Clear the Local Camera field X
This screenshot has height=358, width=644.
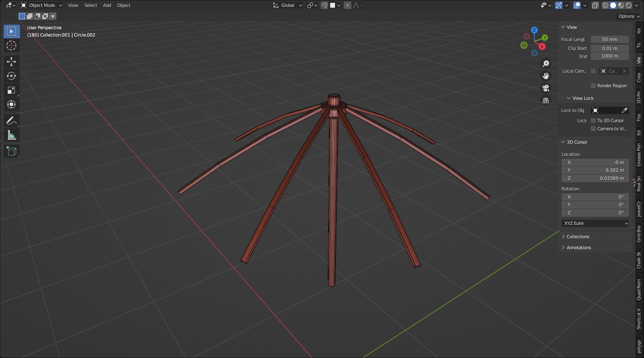pos(625,71)
